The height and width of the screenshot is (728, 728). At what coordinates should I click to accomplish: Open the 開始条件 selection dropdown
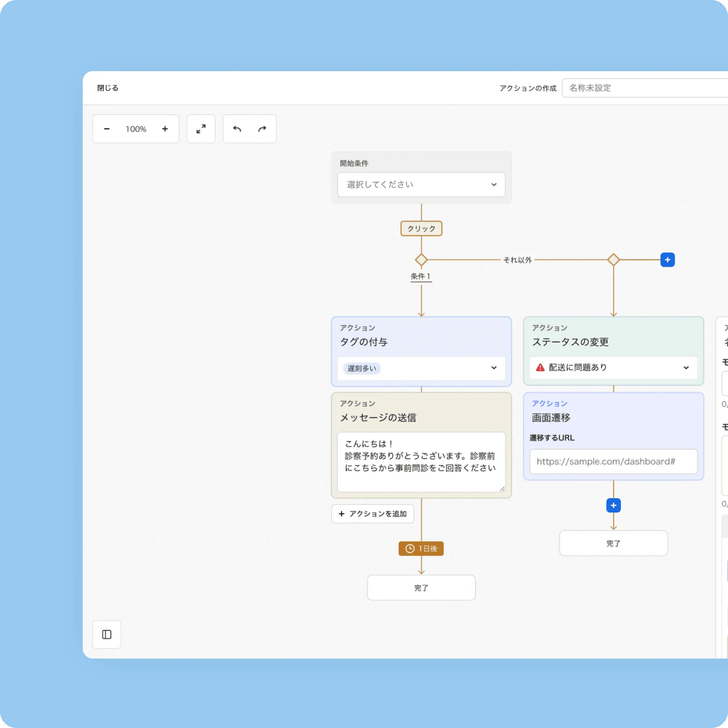pos(421,184)
